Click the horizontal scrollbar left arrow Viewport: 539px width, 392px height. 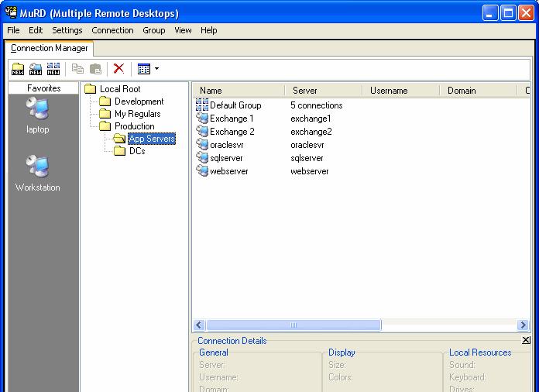click(x=199, y=325)
